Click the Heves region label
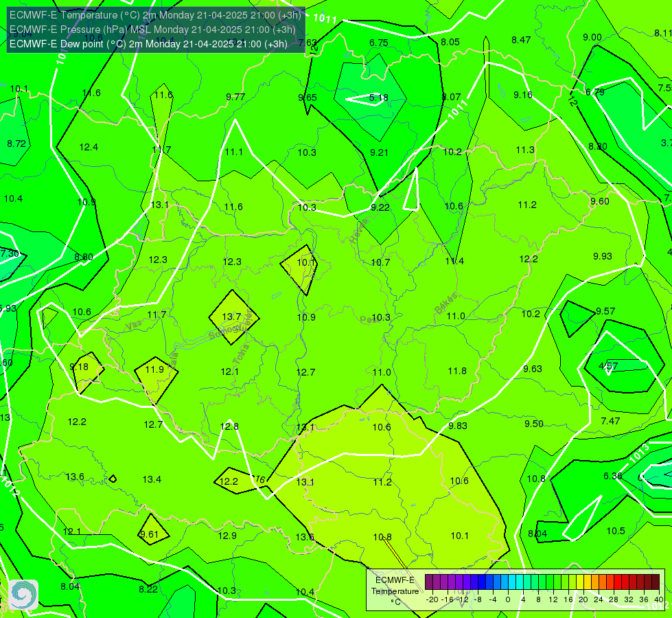This screenshot has height=618, width=672. coord(359,231)
